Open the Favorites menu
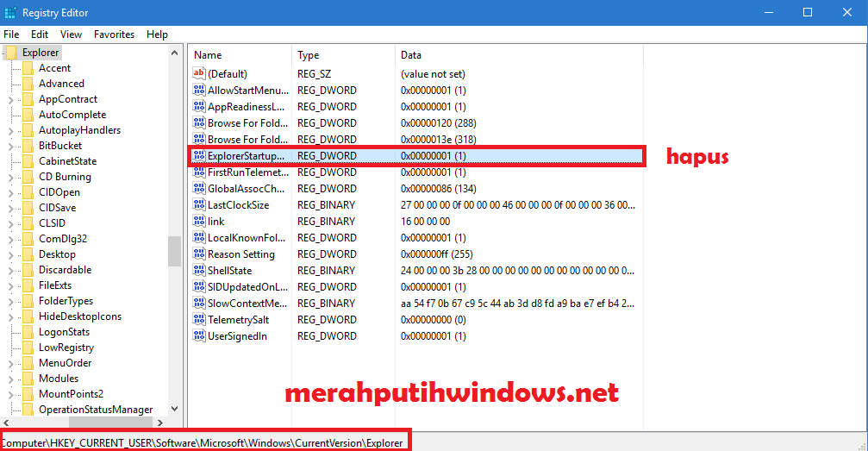The width and height of the screenshot is (868, 451). coord(114,34)
